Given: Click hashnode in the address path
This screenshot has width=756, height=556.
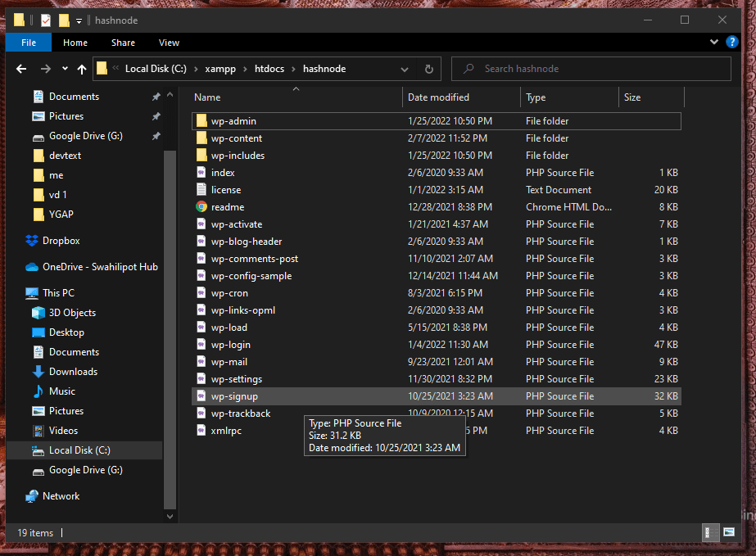Looking at the screenshot, I should (324, 69).
